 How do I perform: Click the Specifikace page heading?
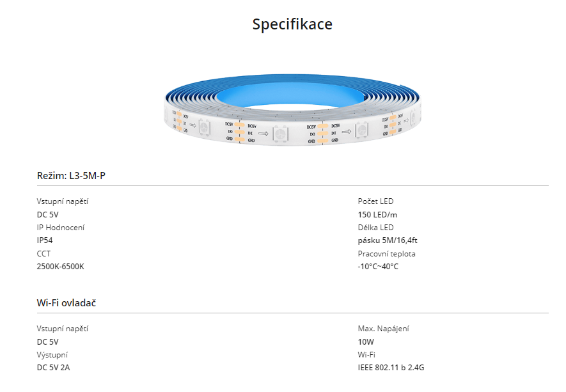pyautogui.click(x=292, y=24)
